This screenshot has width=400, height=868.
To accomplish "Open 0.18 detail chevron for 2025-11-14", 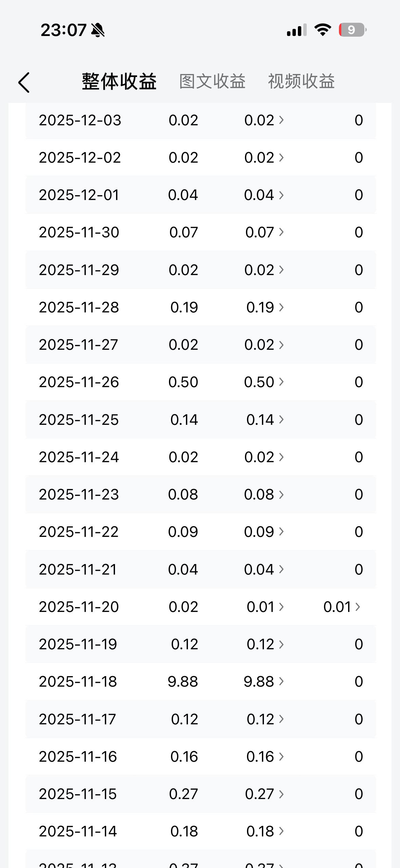I will (281, 831).
